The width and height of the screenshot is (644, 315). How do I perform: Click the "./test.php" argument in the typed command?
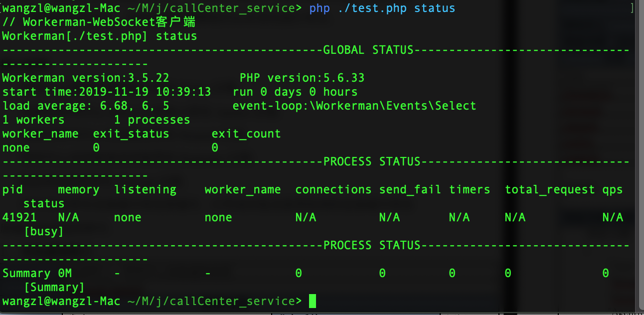(372, 8)
